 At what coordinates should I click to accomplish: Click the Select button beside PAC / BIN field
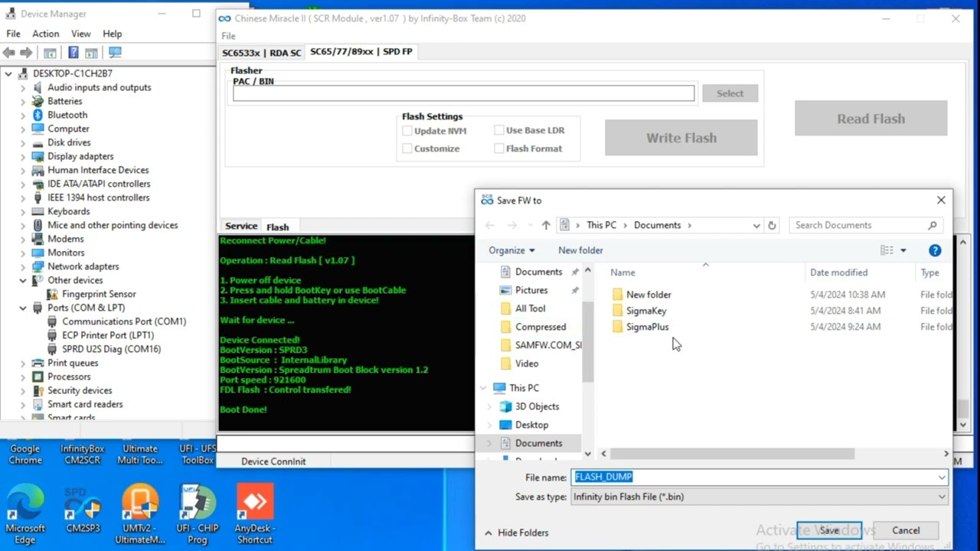pyautogui.click(x=730, y=93)
